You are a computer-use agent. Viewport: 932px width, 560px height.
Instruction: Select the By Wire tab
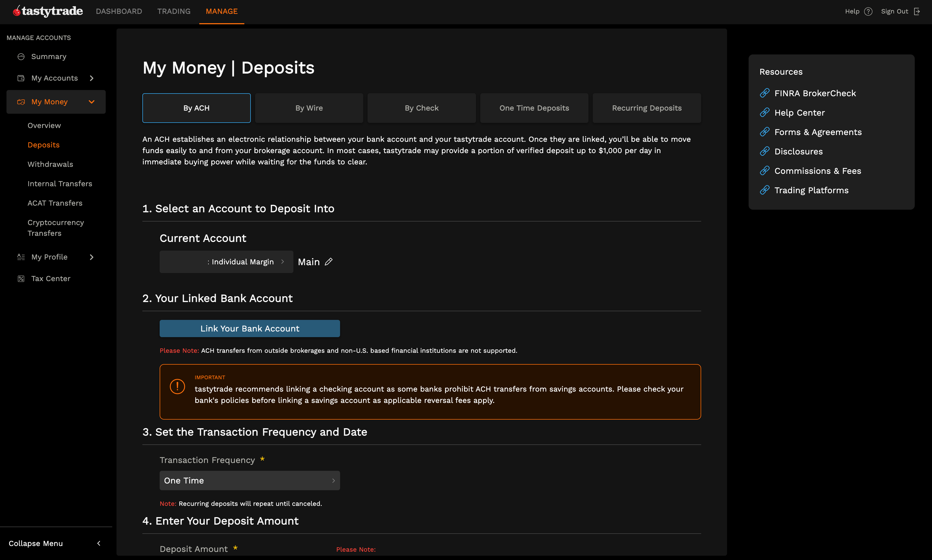click(309, 108)
